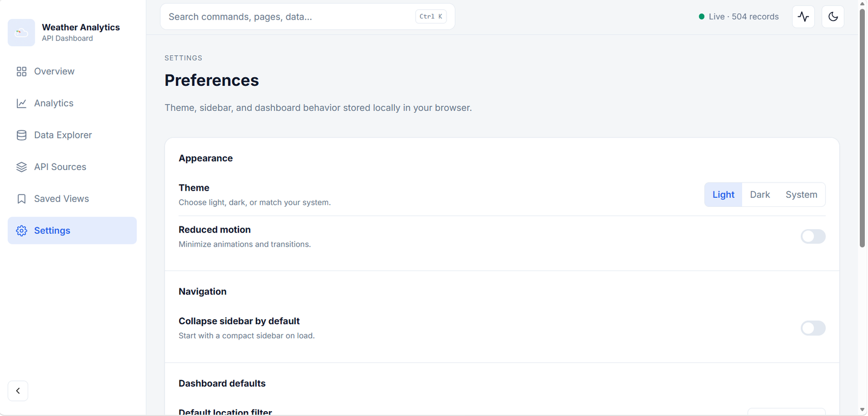
Task: Click the Search commands input field
Action: coord(308,17)
